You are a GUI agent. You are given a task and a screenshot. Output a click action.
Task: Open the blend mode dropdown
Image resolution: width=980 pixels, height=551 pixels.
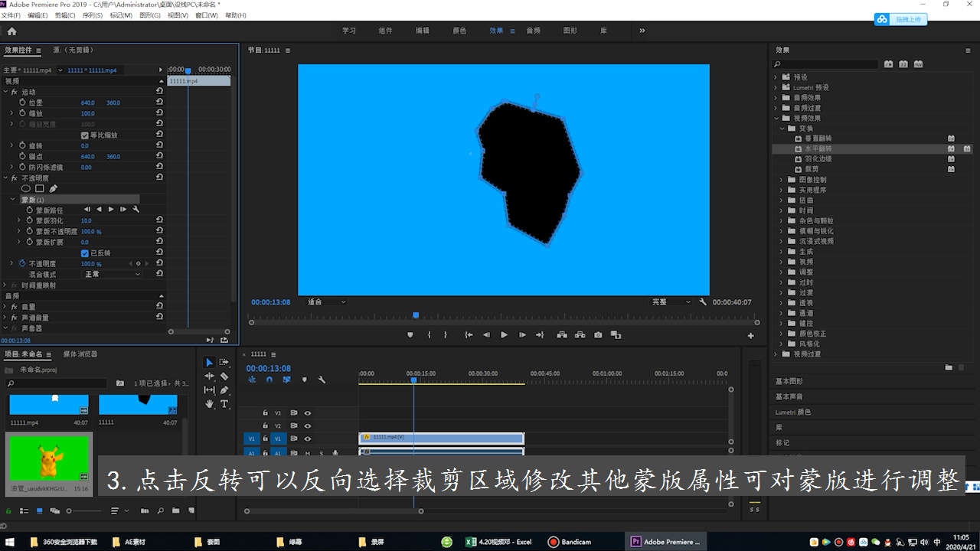tap(113, 274)
